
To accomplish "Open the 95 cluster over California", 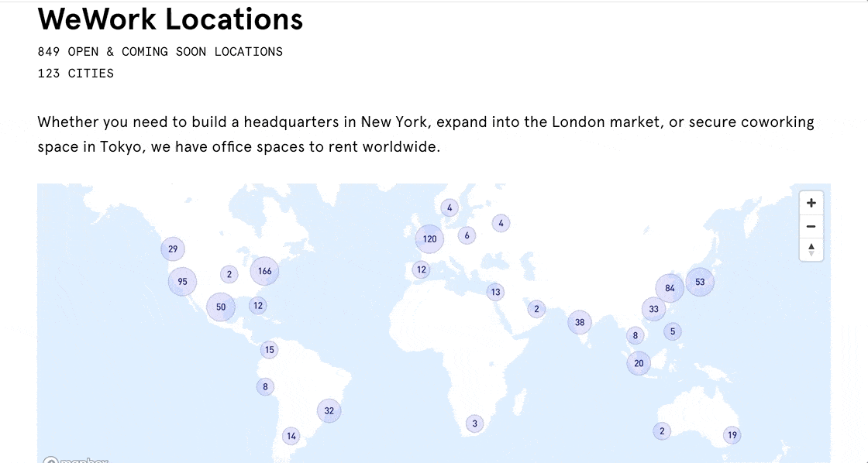I will tap(182, 282).
